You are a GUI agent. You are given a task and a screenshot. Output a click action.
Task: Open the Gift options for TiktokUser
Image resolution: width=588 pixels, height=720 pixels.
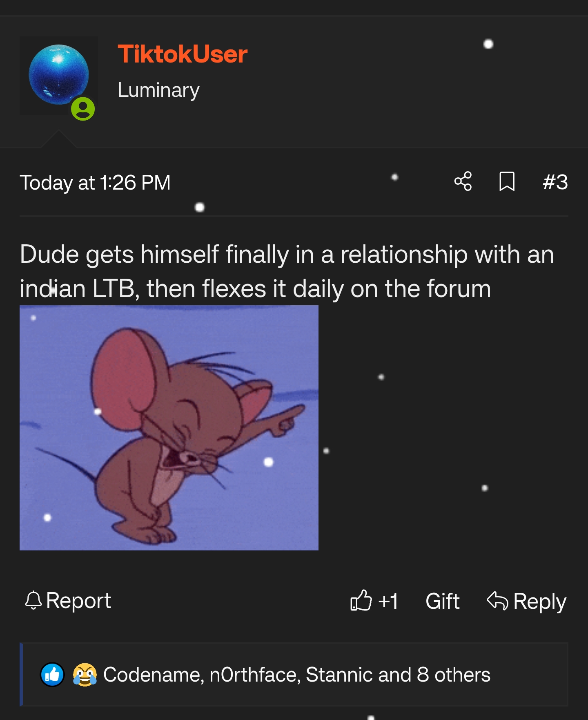coord(442,601)
